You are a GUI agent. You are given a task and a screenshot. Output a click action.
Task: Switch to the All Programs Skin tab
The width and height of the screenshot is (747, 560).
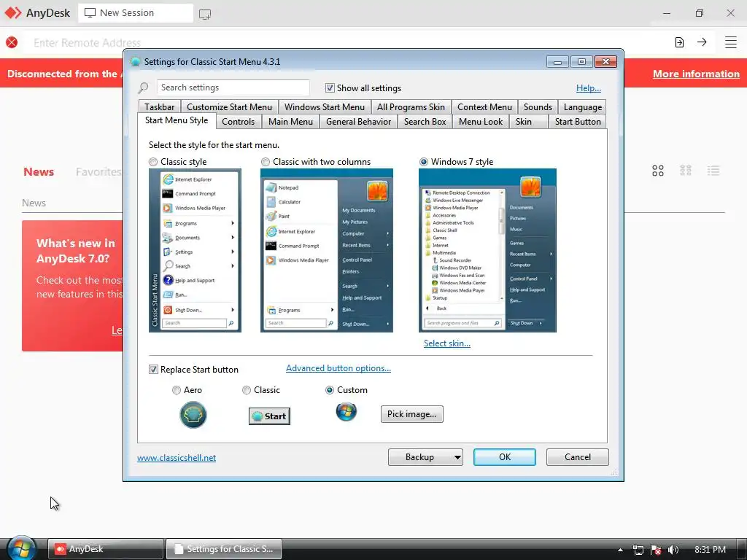[x=411, y=107]
